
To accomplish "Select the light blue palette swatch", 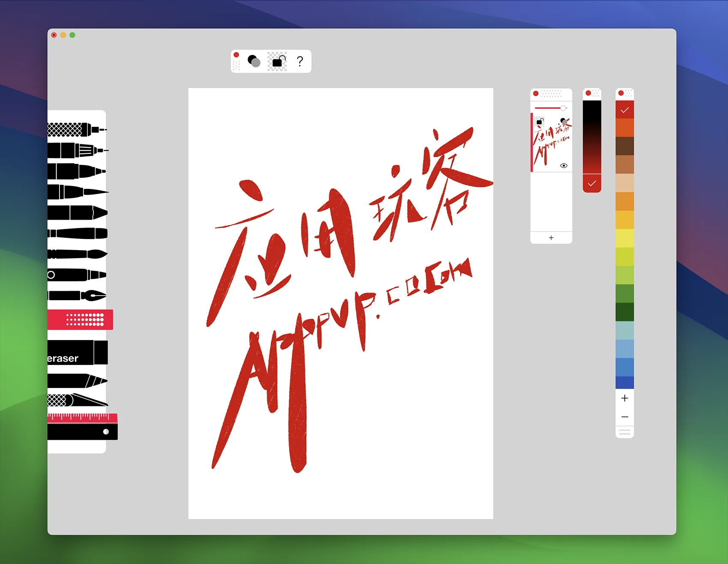I will pyautogui.click(x=625, y=349).
